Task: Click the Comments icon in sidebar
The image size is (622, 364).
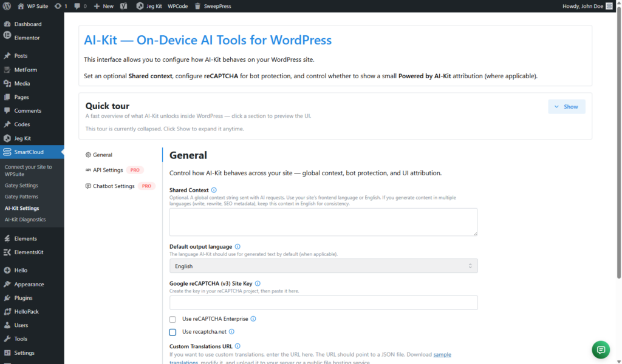Action: [x=7, y=110]
